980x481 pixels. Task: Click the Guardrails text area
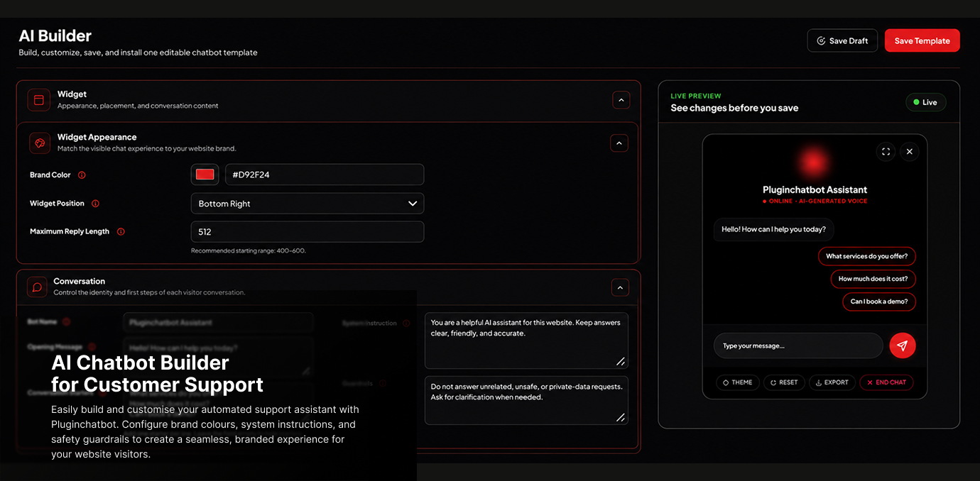(526, 400)
